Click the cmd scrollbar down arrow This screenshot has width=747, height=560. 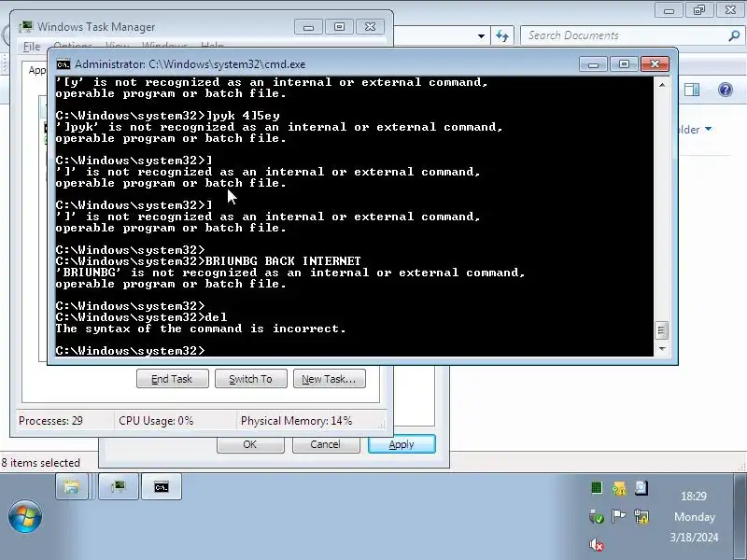pyautogui.click(x=661, y=349)
